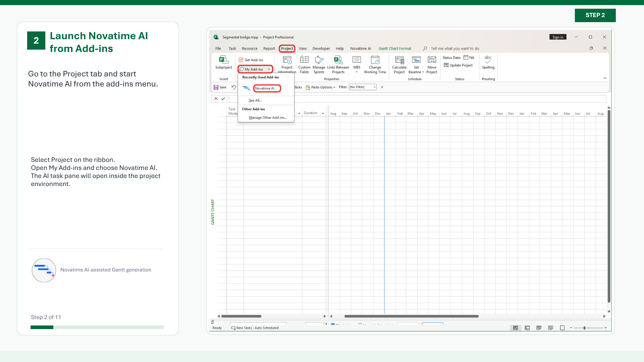Choose Manage Other Add-ins... menu entry
The width and height of the screenshot is (644, 362).
268,118
